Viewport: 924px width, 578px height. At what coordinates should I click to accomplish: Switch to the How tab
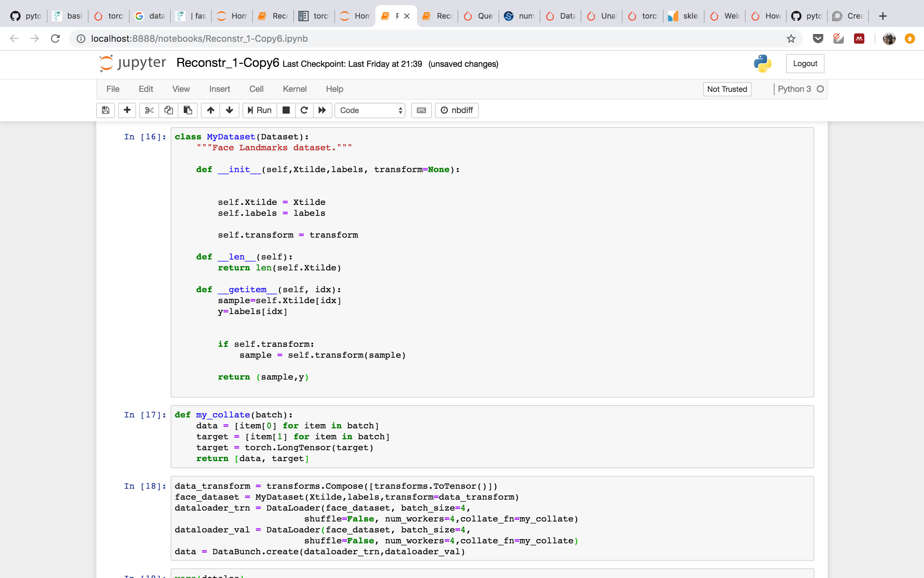click(766, 16)
